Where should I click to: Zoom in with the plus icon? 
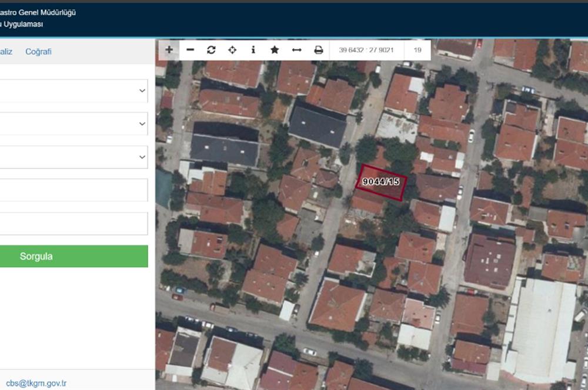169,50
